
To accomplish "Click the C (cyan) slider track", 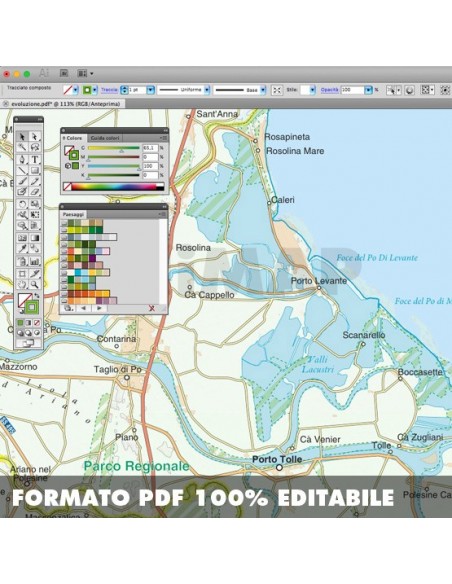I will click(x=114, y=148).
